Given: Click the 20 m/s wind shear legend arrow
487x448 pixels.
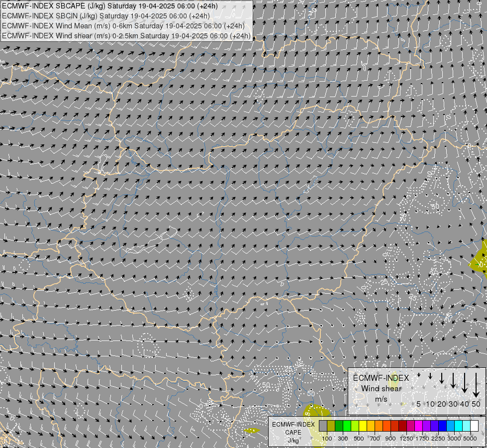Looking at the screenshot, I should click(x=442, y=378).
